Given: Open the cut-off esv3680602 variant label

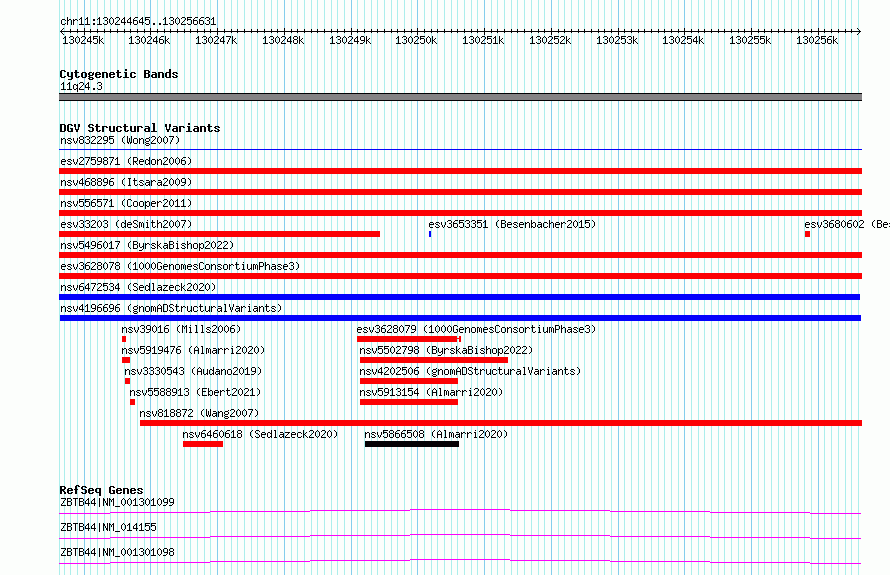Looking at the screenshot, I should tap(847, 224).
